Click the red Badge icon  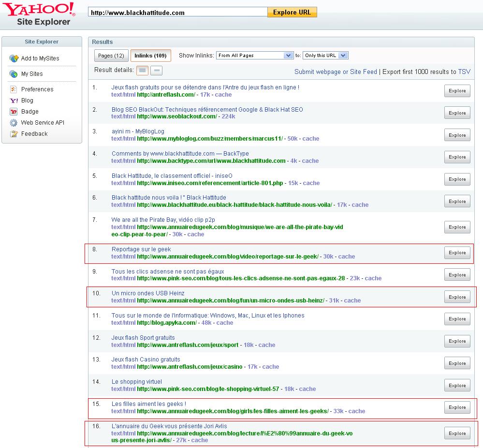(x=14, y=112)
